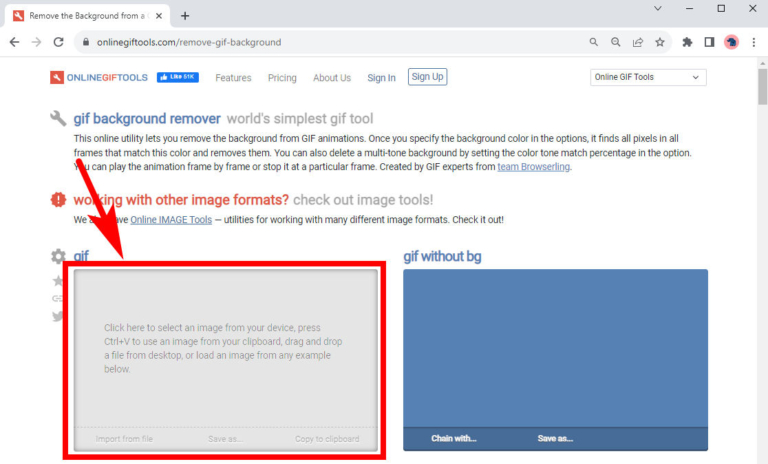The height and width of the screenshot is (464, 768).
Task: Open Chrome's three-dot menu
Action: (753, 42)
